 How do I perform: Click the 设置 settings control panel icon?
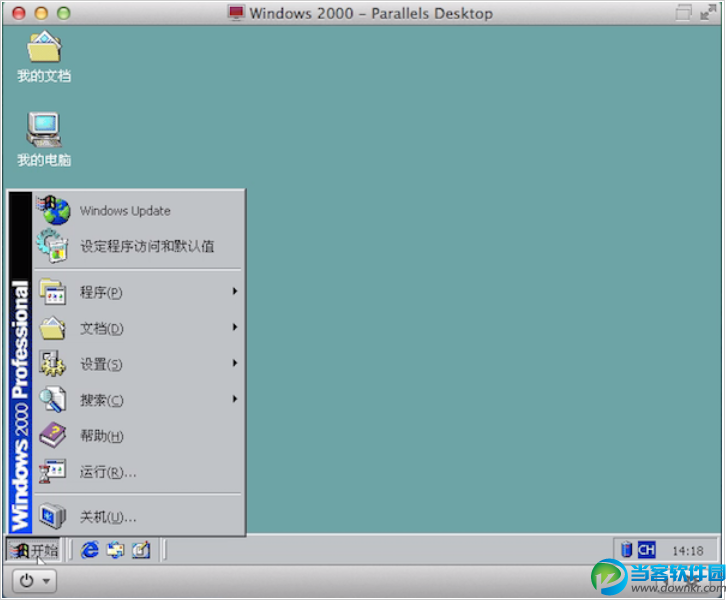click(52, 364)
